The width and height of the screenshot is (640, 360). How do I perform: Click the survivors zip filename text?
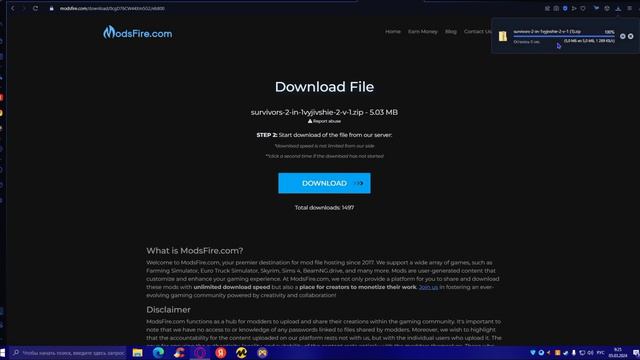307,112
